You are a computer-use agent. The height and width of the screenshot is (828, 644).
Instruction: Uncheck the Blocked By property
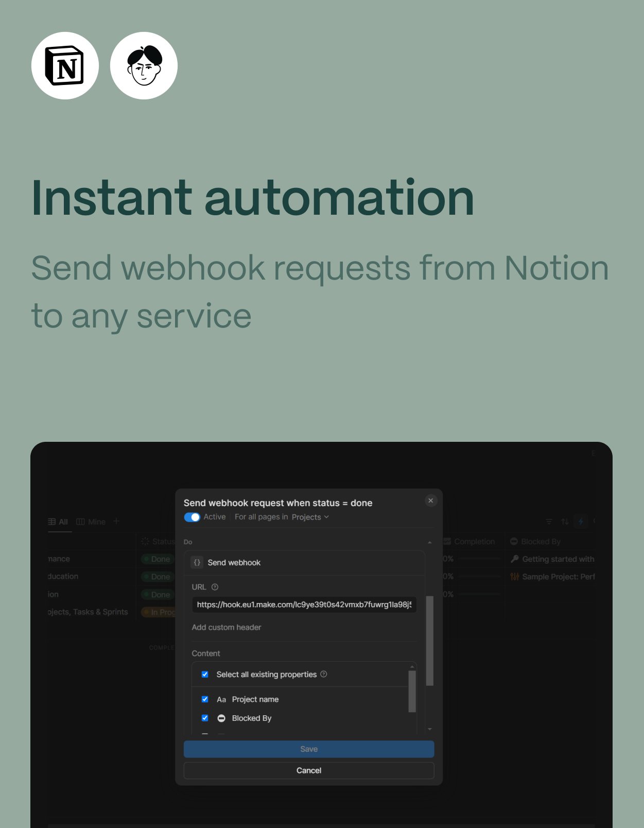point(205,718)
